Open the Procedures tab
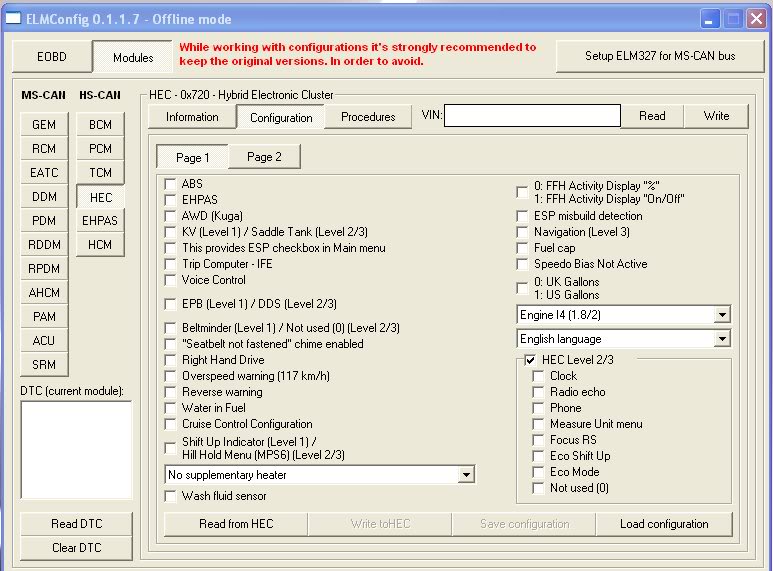The height and width of the screenshot is (571, 773). pos(368,117)
